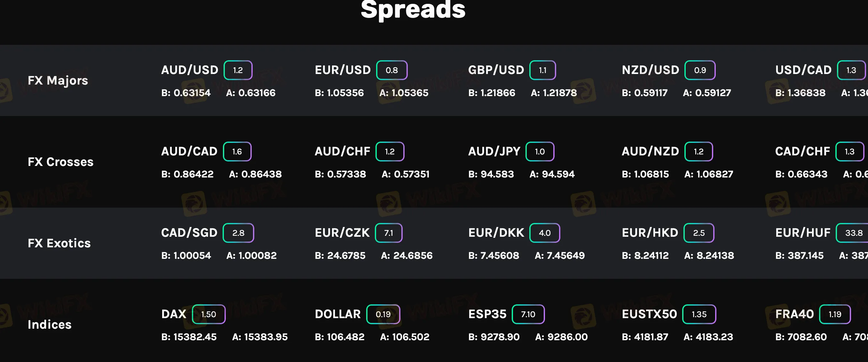Click the AUD/USD 1.2 spread badge
Image resolution: width=868 pixels, height=362 pixels.
(238, 70)
